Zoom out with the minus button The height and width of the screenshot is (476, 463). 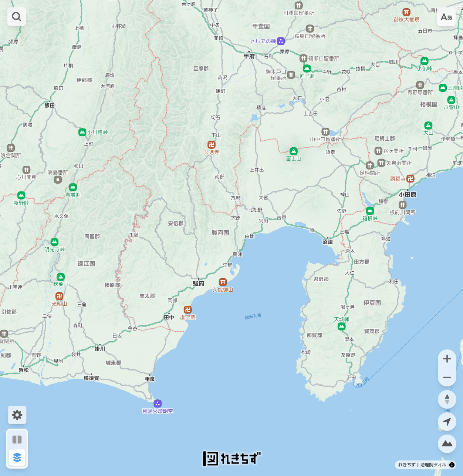point(447,378)
